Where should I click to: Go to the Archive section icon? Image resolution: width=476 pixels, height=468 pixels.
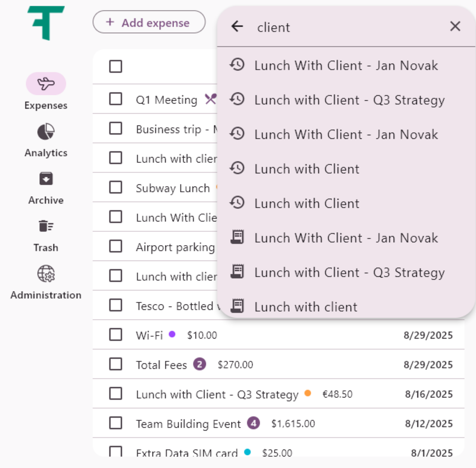coord(46,179)
